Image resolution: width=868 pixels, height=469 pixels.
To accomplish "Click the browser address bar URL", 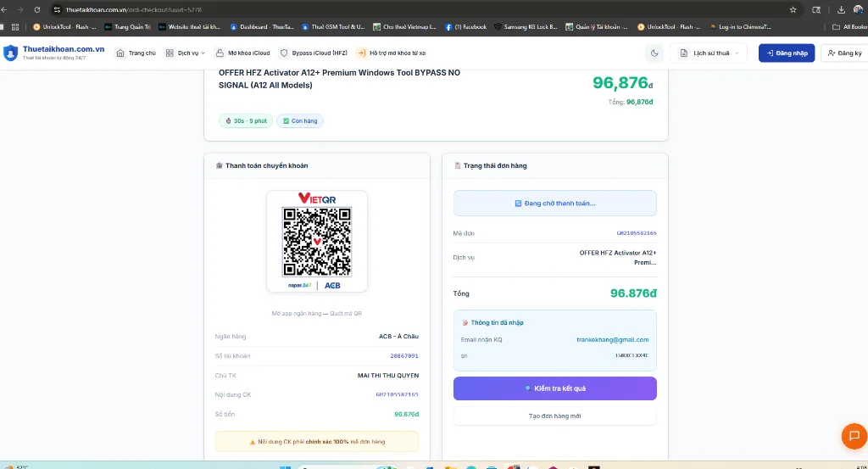I will [133, 9].
